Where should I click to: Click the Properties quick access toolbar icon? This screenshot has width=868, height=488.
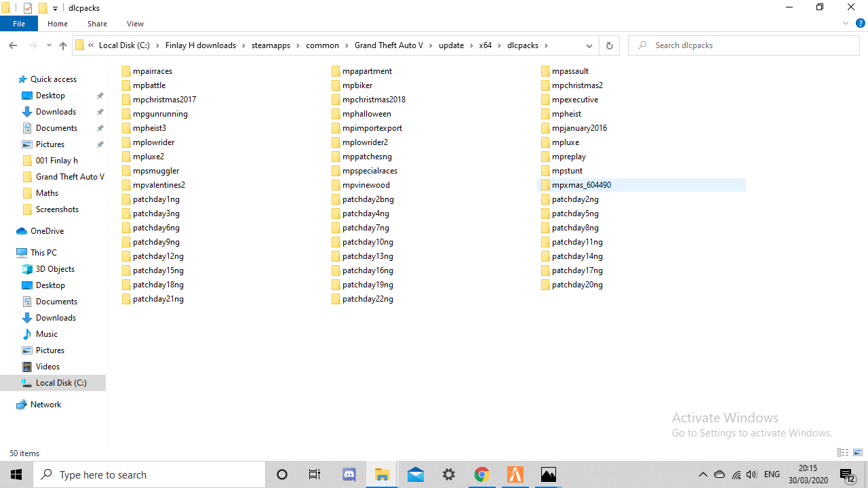[28, 8]
